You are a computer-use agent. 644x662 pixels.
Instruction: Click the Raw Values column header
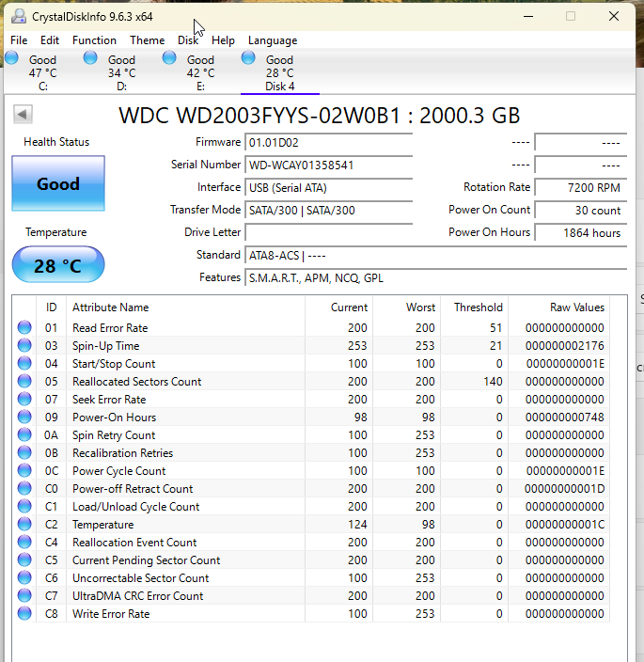(x=559, y=307)
